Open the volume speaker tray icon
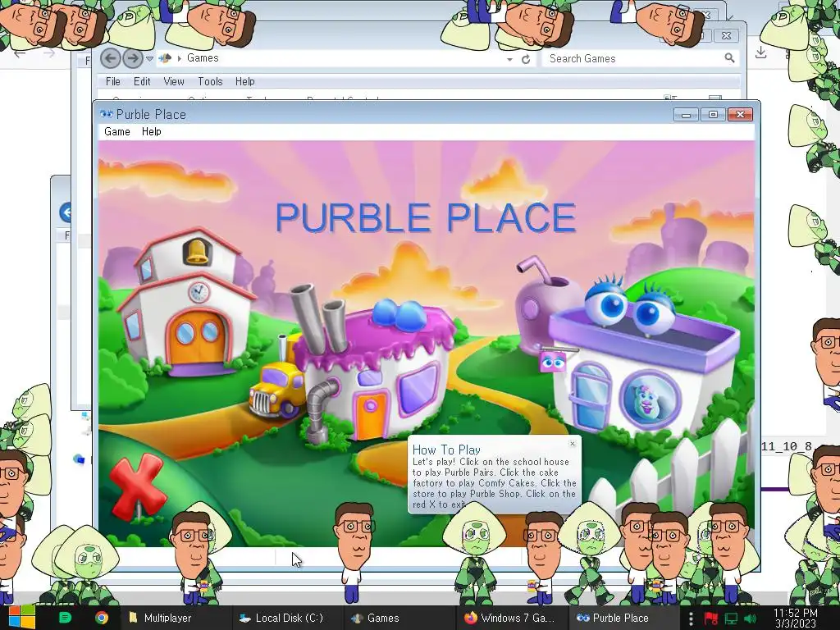The image size is (840, 630). 751,619
